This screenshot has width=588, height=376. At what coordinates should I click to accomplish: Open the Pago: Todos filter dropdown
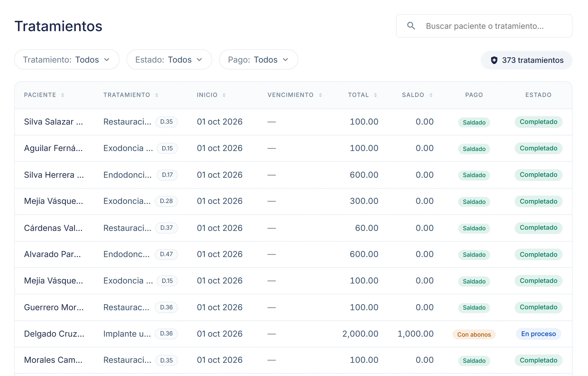coord(258,60)
